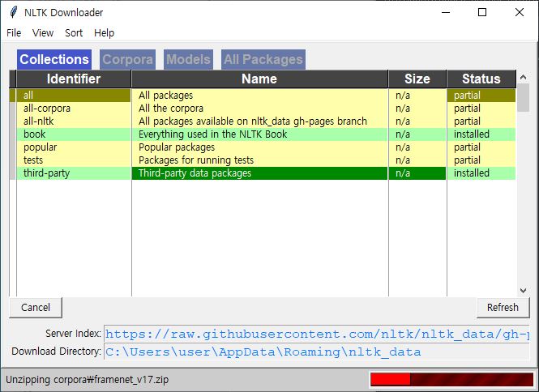539x392 pixels.
Task: Click the 'Server Index:' label
Action: click(73, 334)
